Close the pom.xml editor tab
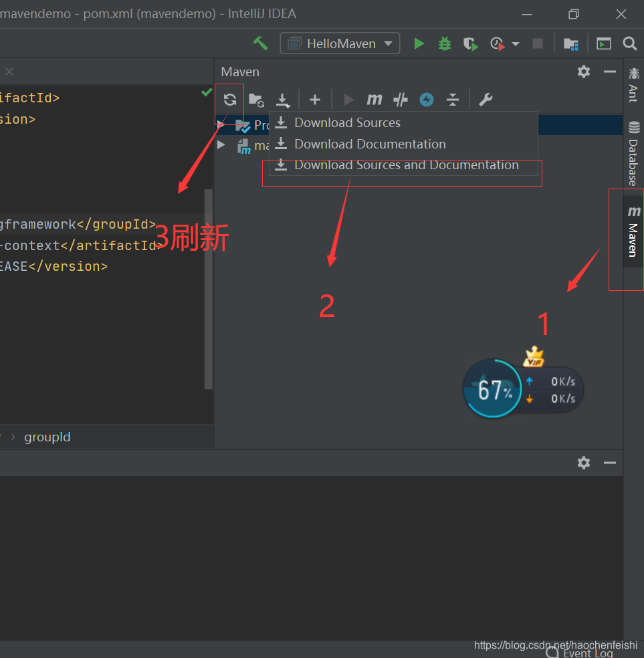Screen dimensions: 644x658 pos(9,72)
